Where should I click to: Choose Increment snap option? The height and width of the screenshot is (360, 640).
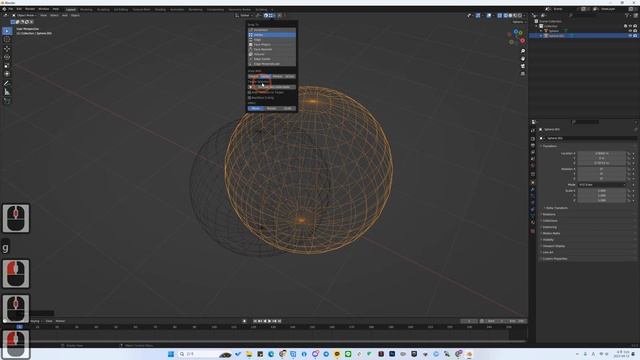pyautogui.click(x=271, y=30)
